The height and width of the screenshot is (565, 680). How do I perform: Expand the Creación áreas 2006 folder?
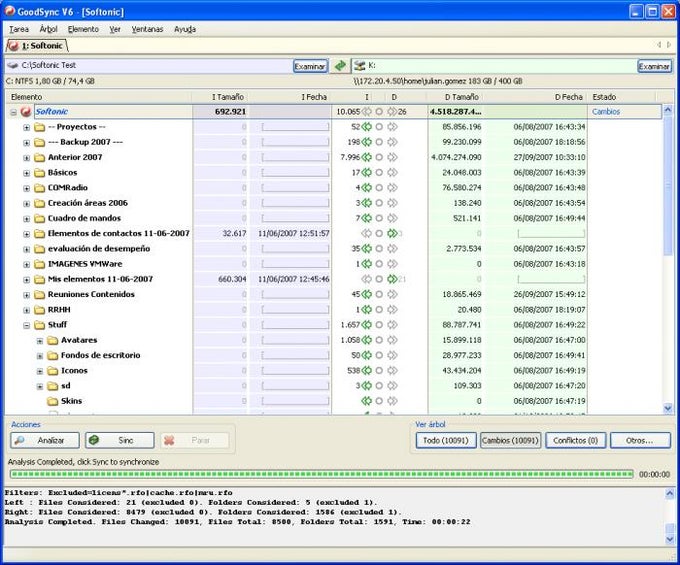[26, 204]
